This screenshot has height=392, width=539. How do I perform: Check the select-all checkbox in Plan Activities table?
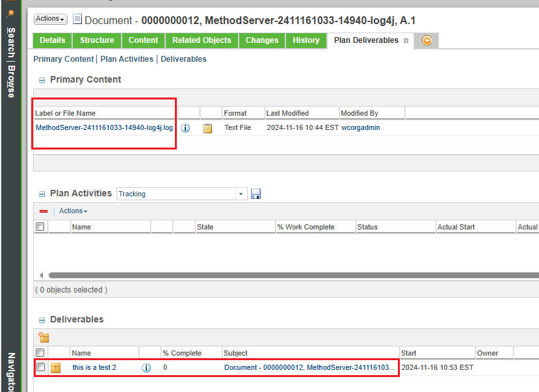tap(40, 226)
